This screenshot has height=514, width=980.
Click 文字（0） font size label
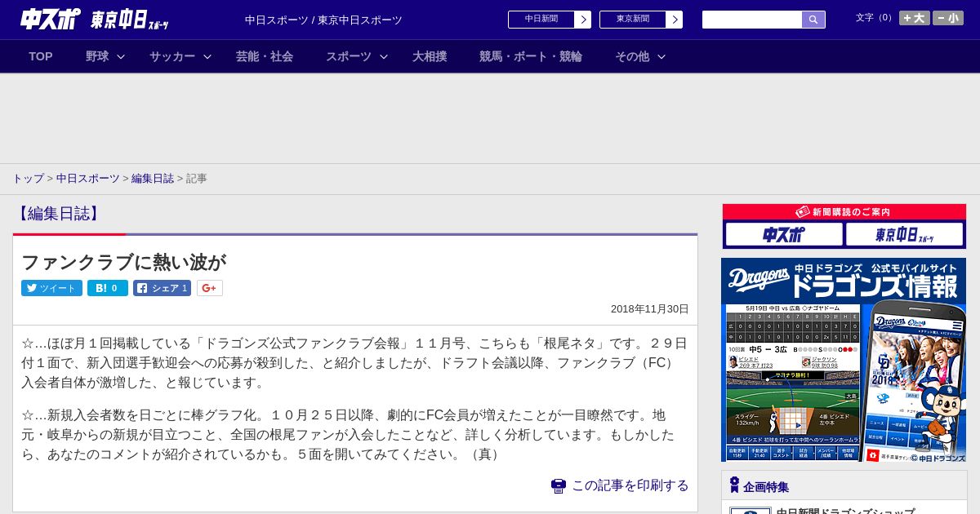click(875, 18)
